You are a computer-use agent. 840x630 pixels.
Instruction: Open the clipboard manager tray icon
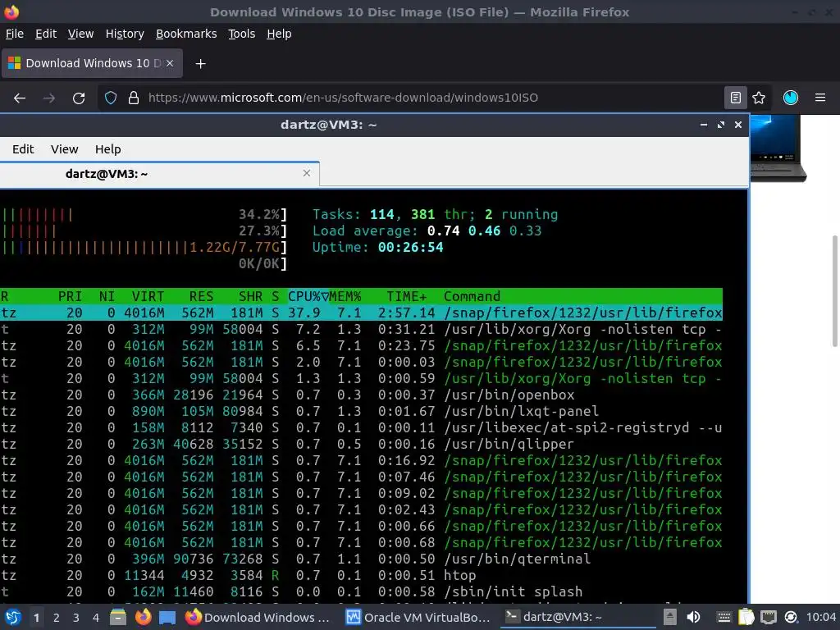pyautogui.click(x=746, y=618)
